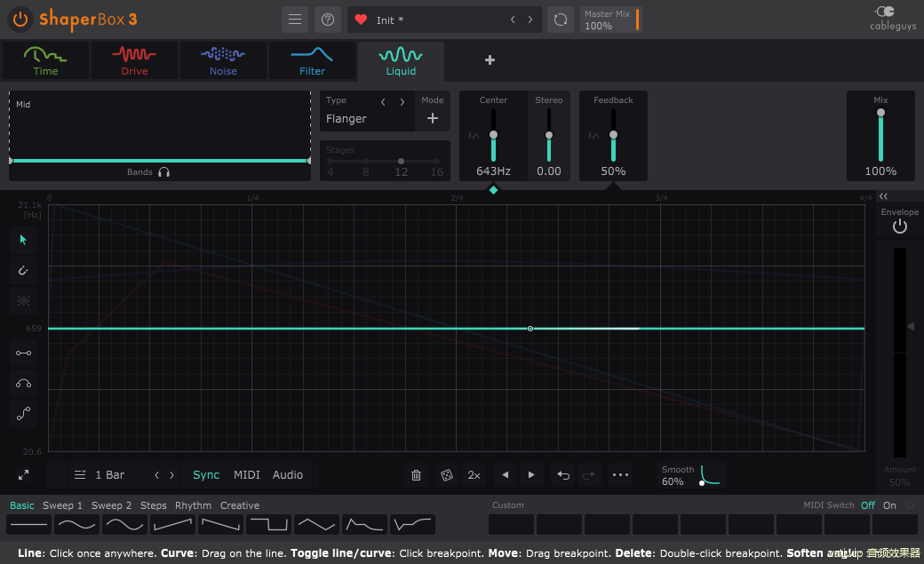Adjust the Master Mix orange slider
This screenshot has height=564, width=924.
[638, 20]
